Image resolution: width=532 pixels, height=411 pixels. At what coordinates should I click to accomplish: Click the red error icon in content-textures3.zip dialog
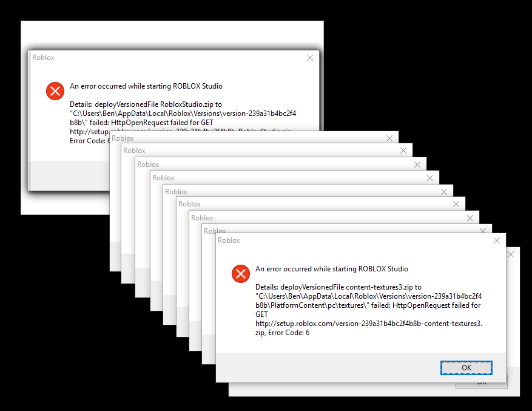241,274
